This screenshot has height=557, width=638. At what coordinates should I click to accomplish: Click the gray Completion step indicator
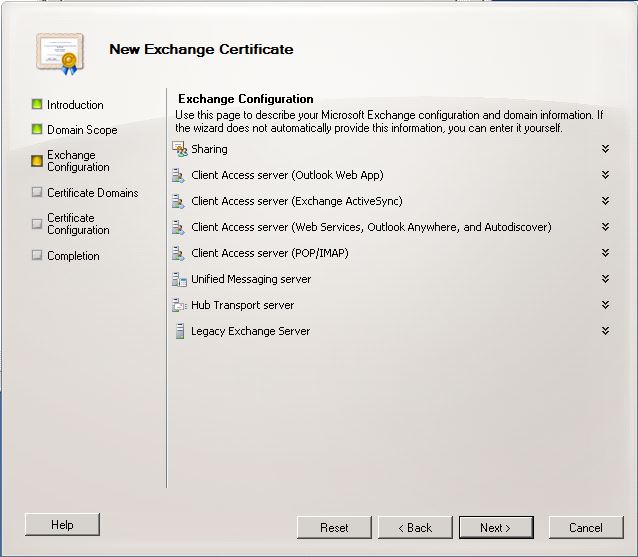click(37, 255)
